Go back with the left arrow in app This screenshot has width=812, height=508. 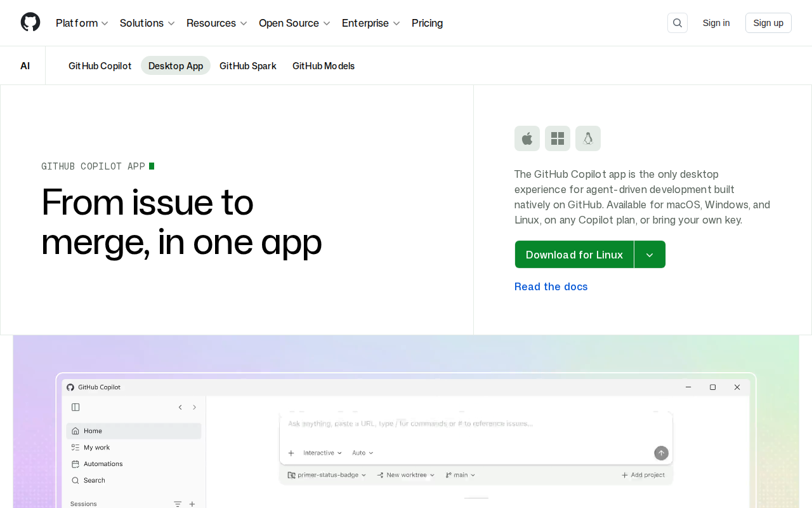(x=180, y=407)
